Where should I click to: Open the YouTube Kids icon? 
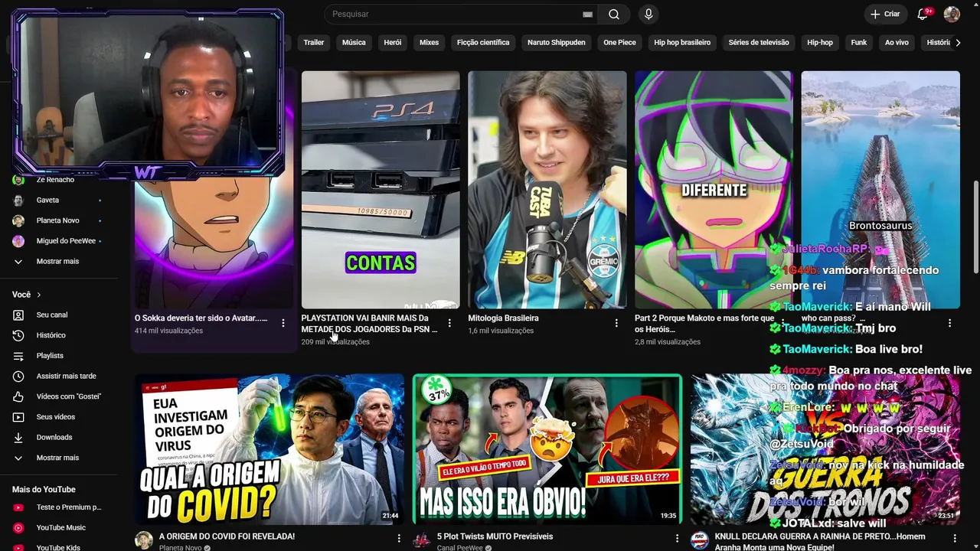(x=18, y=547)
